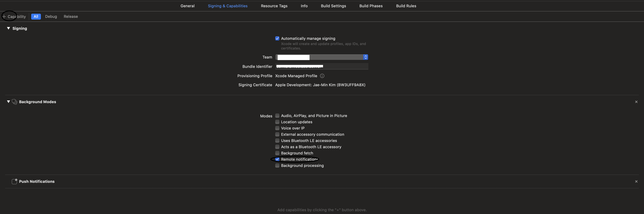Click the Provisioning Profile info icon
Image resolution: width=644 pixels, height=214 pixels.
point(322,76)
